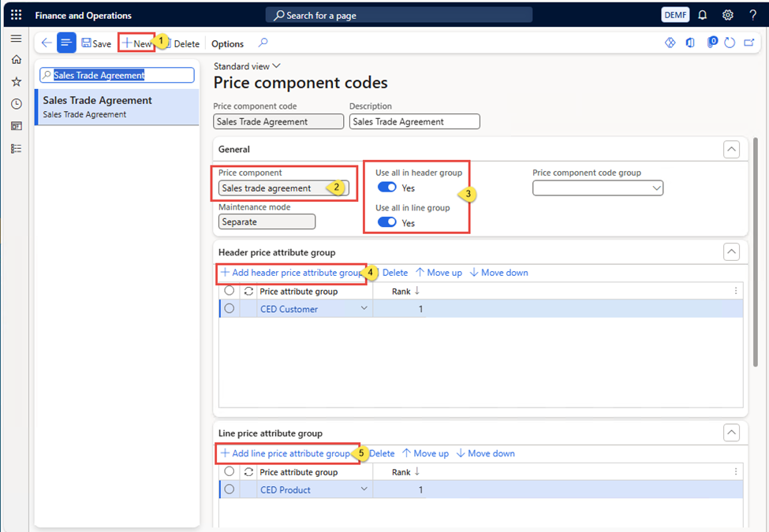Click the Maintenance mode field
The width and height of the screenshot is (769, 532).
267,222
